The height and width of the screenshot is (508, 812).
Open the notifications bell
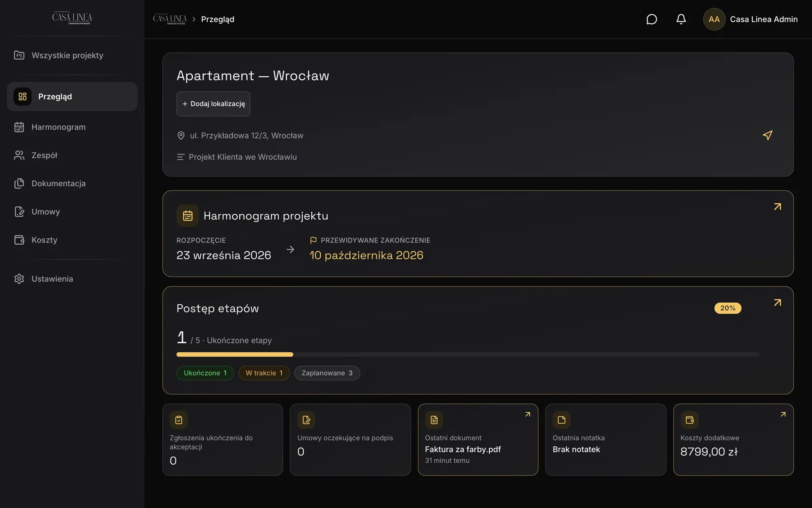pyautogui.click(x=681, y=19)
